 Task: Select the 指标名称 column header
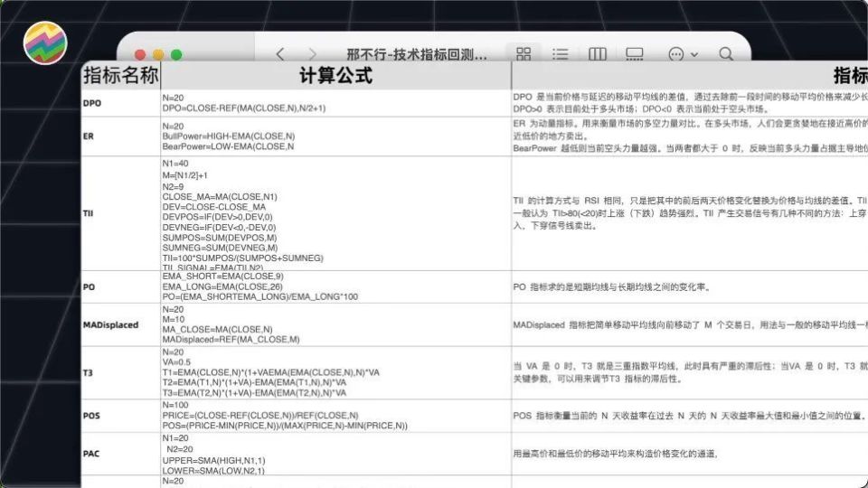[120, 75]
